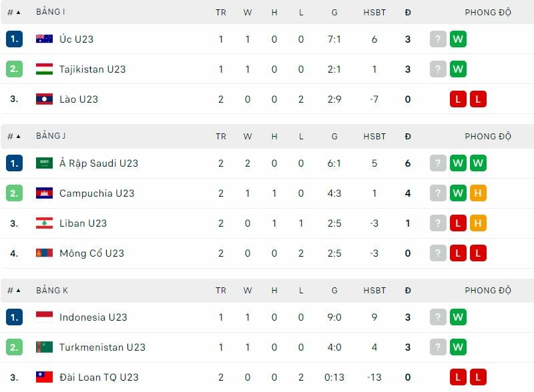Sort Bảng J by rank arrow

[18, 137]
